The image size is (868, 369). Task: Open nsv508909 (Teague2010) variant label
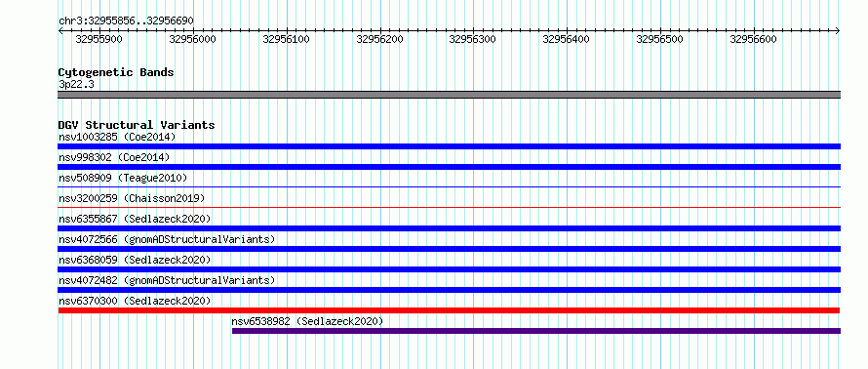tap(123, 178)
